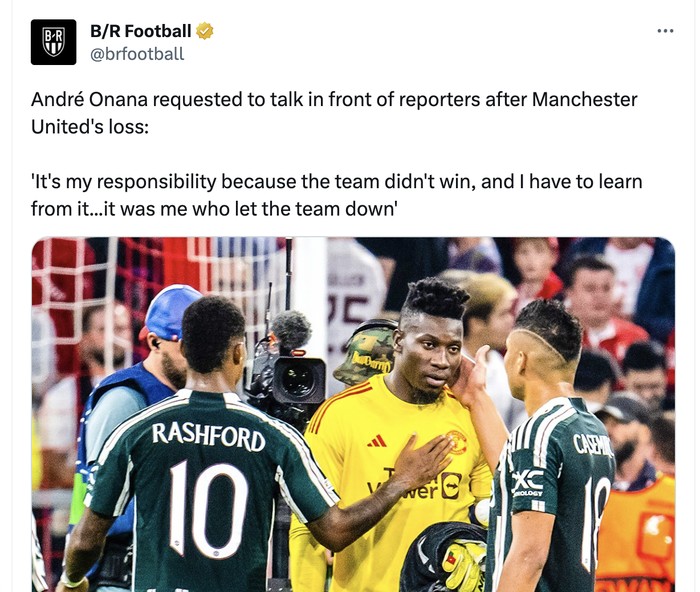Visit the @brfootball handle link
Viewport: 700px width, 592px height.
pyautogui.click(x=137, y=54)
